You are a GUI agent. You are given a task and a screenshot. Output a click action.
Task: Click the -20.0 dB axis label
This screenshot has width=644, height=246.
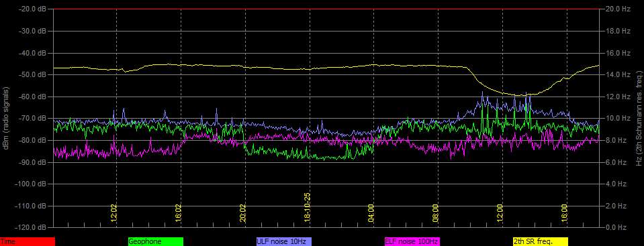[33, 9]
